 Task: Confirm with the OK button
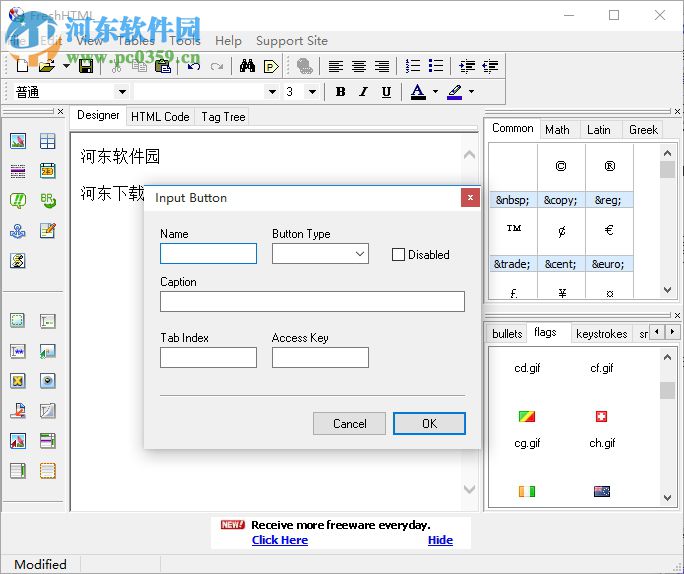[429, 424]
